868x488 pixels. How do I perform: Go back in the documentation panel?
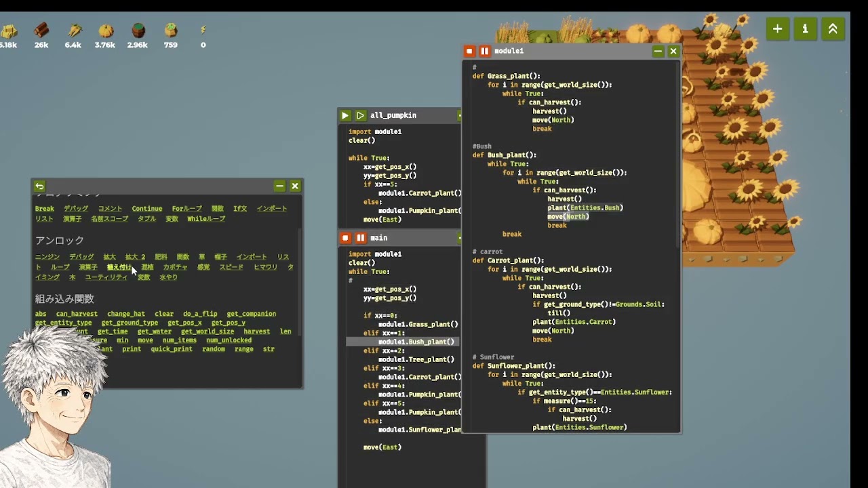[x=40, y=186]
